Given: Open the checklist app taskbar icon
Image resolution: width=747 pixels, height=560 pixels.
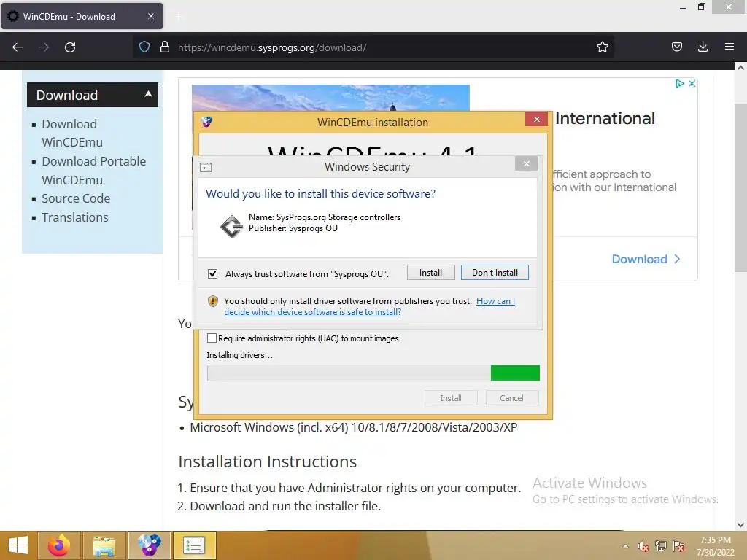Looking at the screenshot, I should tap(194, 545).
